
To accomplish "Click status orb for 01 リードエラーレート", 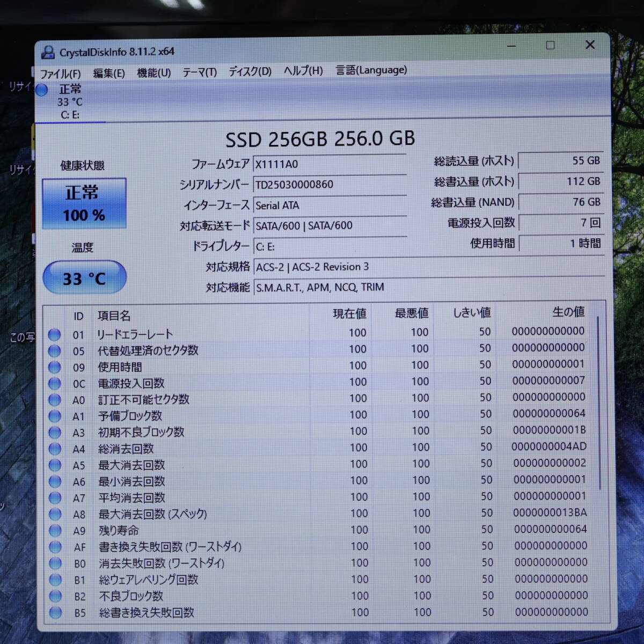I will point(54,334).
